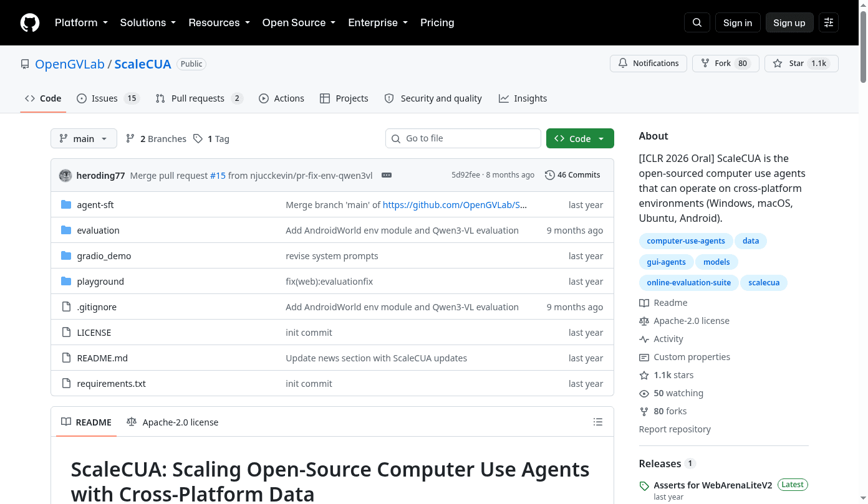Click the scale icon beside Apache-2.0 license
The width and height of the screenshot is (868, 504).
click(x=644, y=321)
